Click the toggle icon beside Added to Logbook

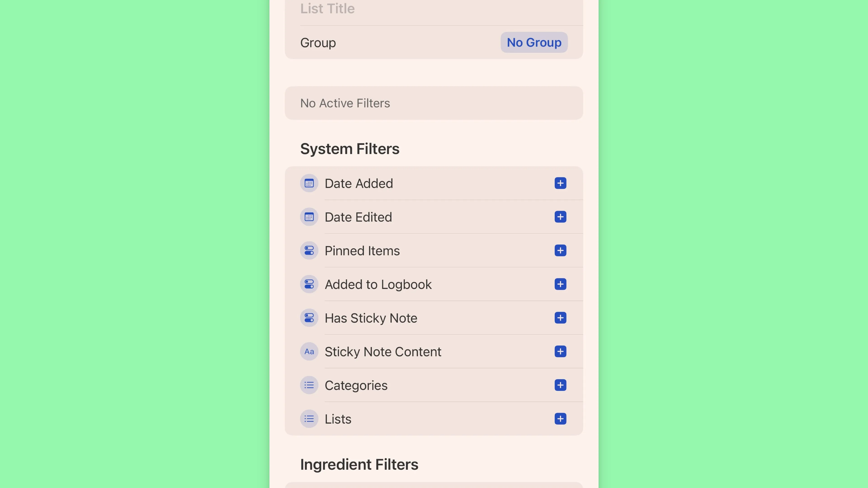309,284
